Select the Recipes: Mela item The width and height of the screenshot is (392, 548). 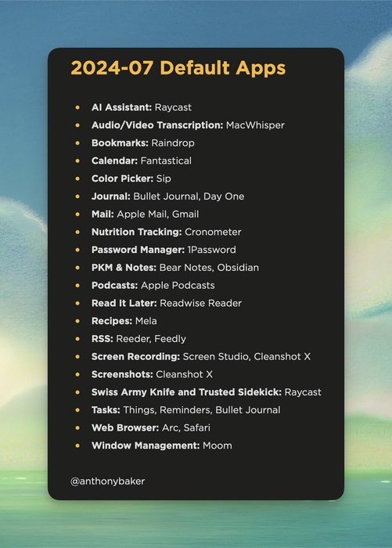click(124, 321)
